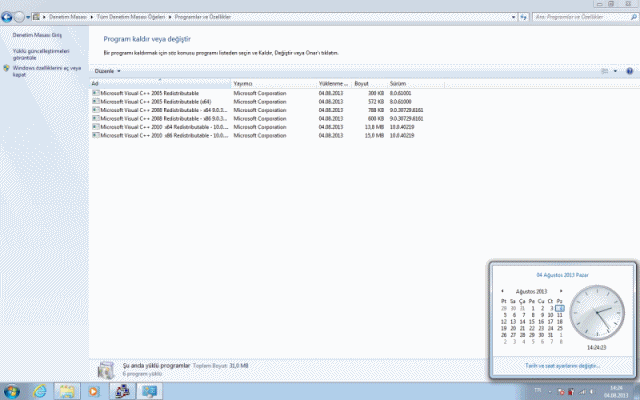Click the icon of the Visual C++ 2008 x86 row
Viewport: 640px width, 400px height.
click(96, 118)
